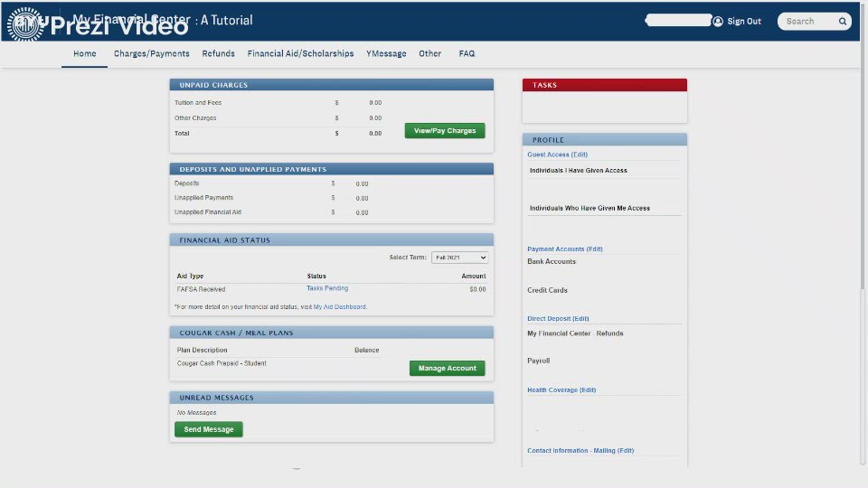Open the Tasks Pending status link
The image size is (868, 488).
coord(327,289)
